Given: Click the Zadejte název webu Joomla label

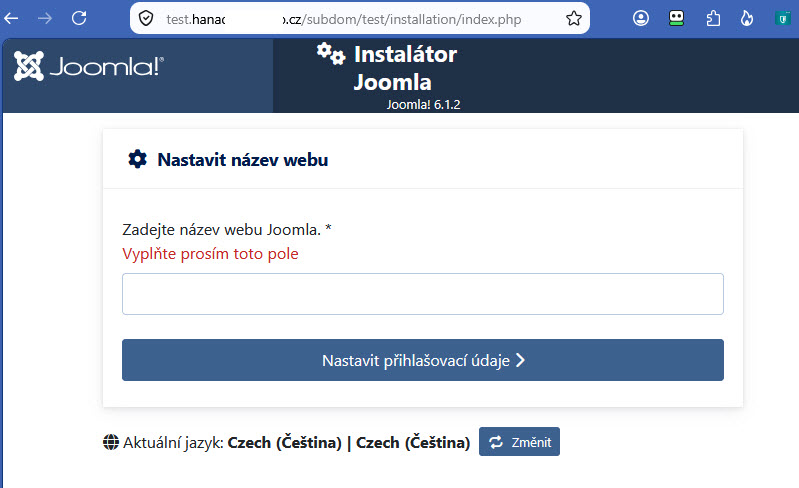Looking at the screenshot, I should [227, 230].
